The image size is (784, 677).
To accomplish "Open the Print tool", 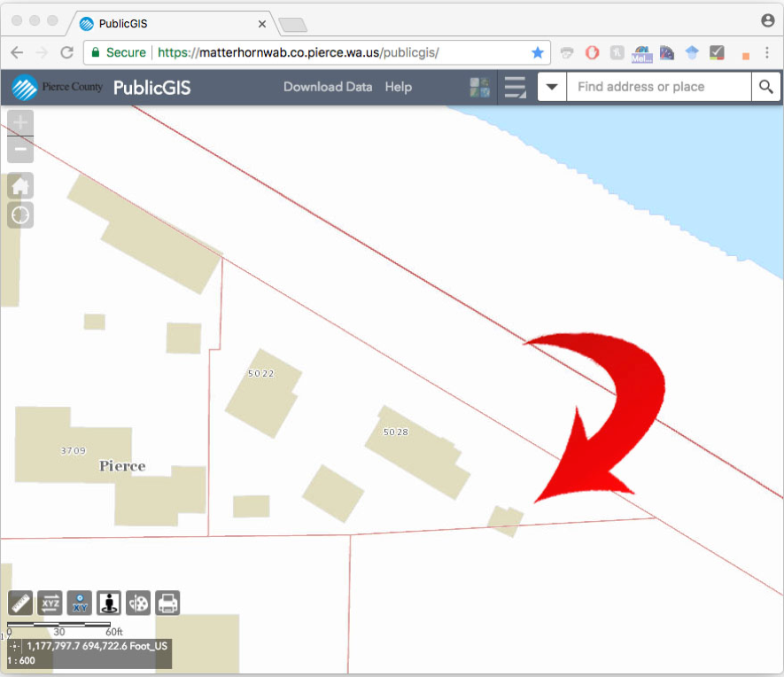I will pyautogui.click(x=167, y=603).
